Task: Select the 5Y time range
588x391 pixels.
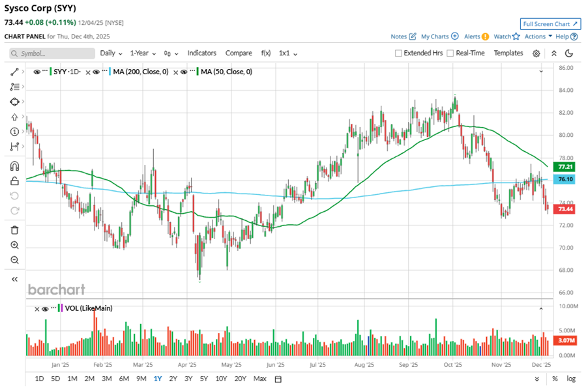Action: [x=203, y=379]
